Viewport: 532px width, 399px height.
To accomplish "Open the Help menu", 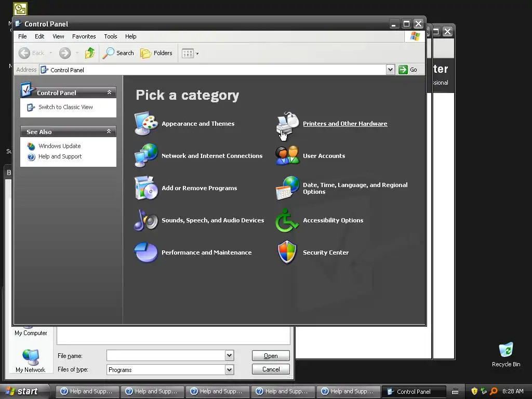I will coord(130,36).
